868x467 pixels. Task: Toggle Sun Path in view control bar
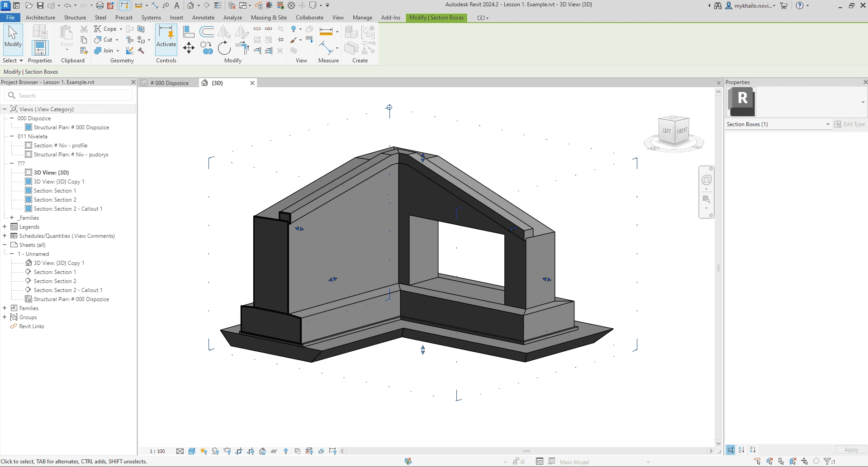(x=204, y=451)
